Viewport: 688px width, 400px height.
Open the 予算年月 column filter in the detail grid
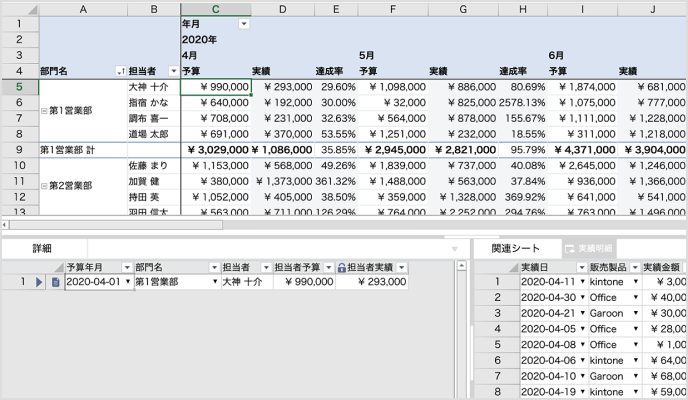click(x=126, y=268)
